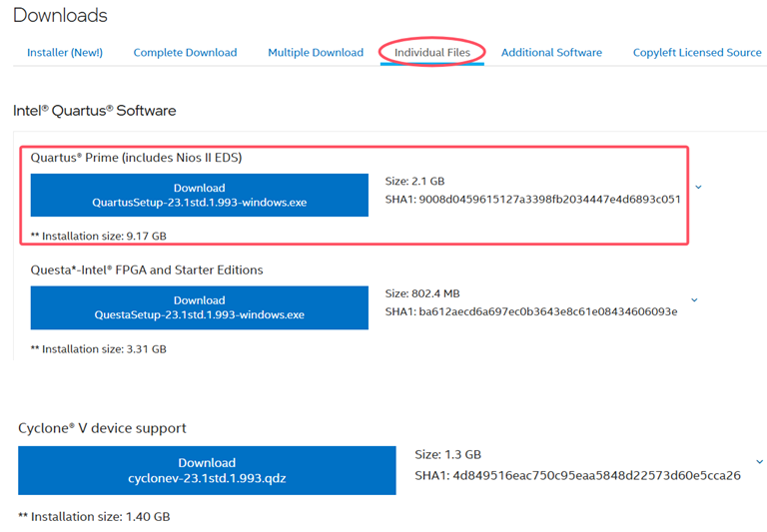Expand details chevron for Cyclone V support
Screen dimensions: 767x532
(x=759, y=461)
